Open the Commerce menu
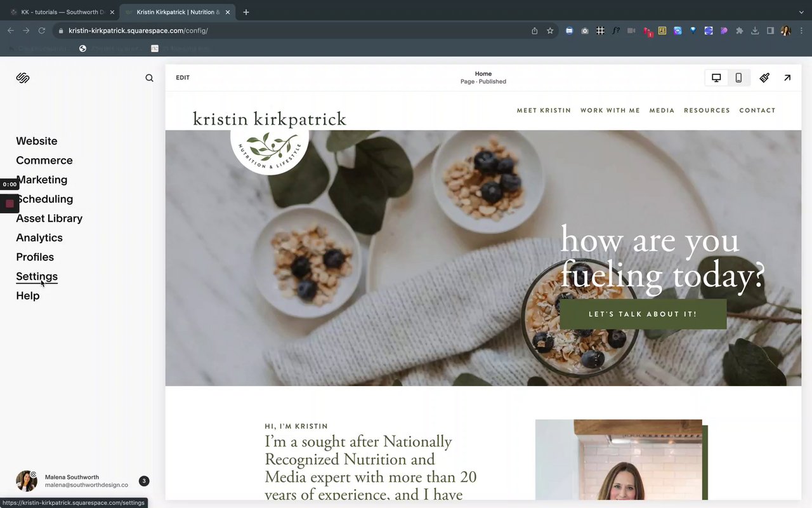 coord(44,160)
